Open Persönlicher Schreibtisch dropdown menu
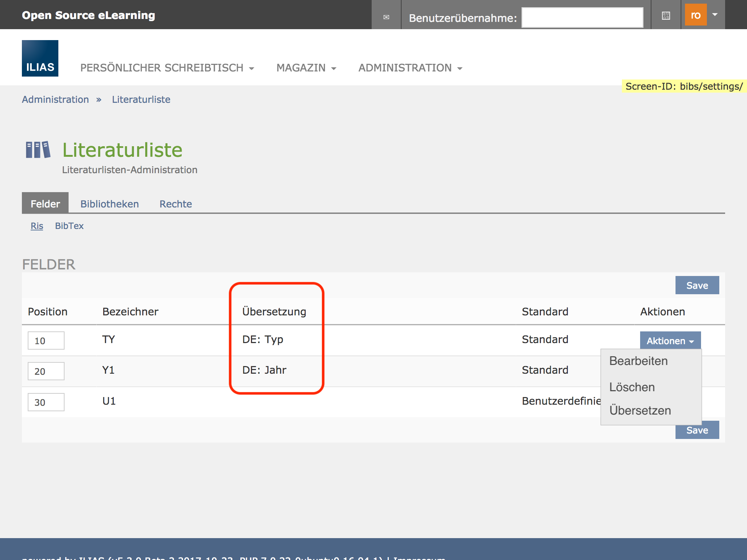 coord(167,68)
